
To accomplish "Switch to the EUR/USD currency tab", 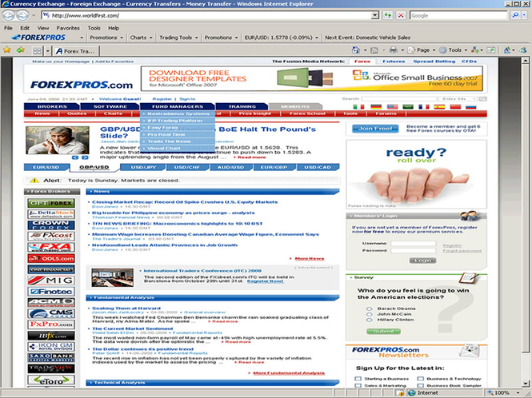I will coord(46,167).
